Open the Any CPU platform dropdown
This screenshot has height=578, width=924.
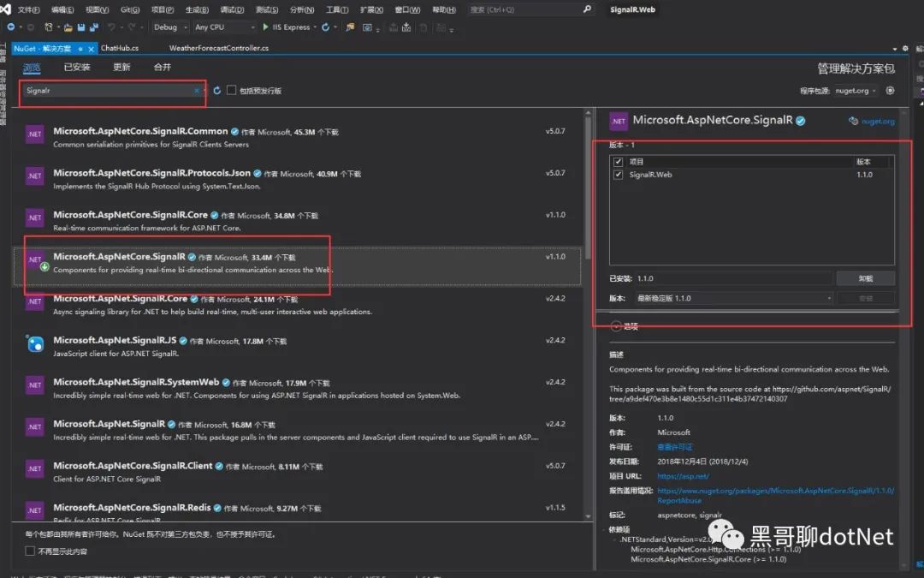[224, 27]
